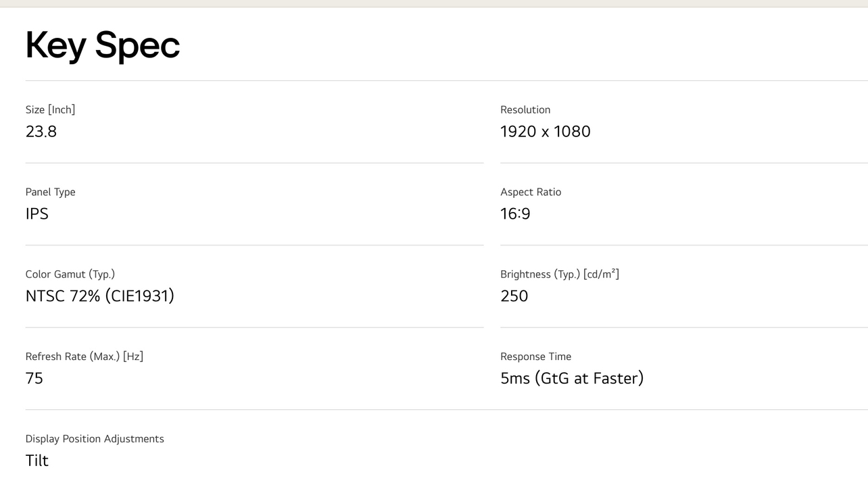868x489 pixels.
Task: Click the Key Spec heading
Action: point(103,45)
